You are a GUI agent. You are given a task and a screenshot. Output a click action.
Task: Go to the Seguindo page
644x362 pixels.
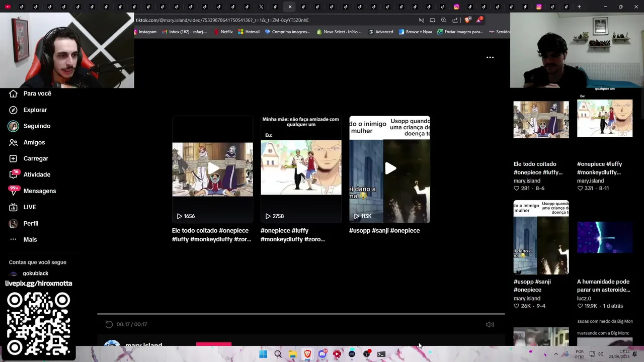(30, 126)
